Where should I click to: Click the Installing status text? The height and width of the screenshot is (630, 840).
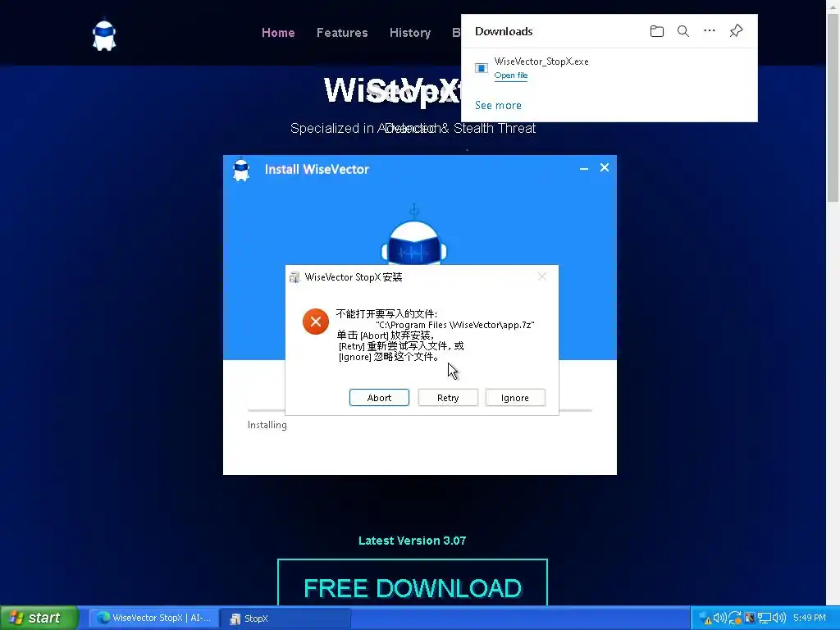tap(267, 425)
